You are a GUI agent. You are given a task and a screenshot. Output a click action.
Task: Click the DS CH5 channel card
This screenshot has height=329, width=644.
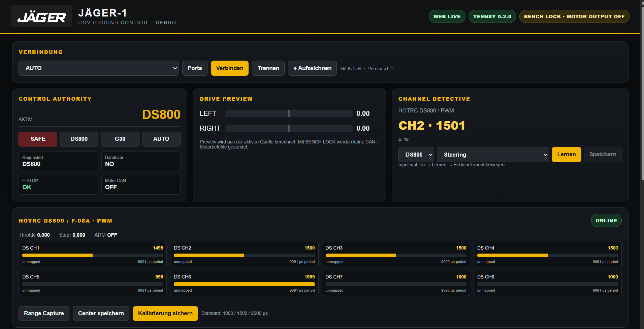pos(93,284)
